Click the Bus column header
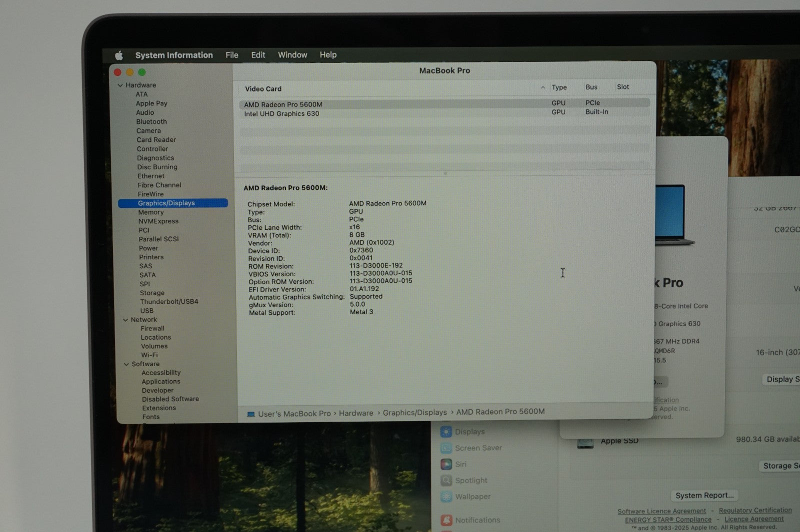800x532 pixels. click(x=591, y=87)
